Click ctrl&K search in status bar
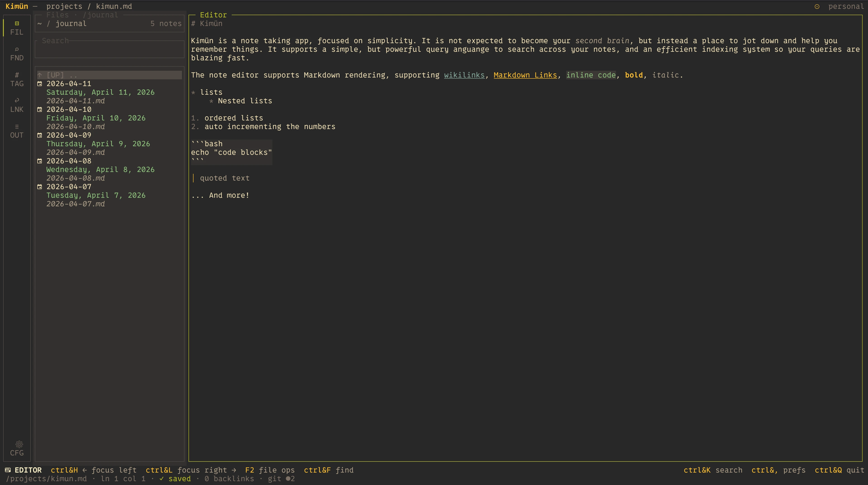This screenshot has width=868, height=485. pyautogui.click(x=713, y=470)
